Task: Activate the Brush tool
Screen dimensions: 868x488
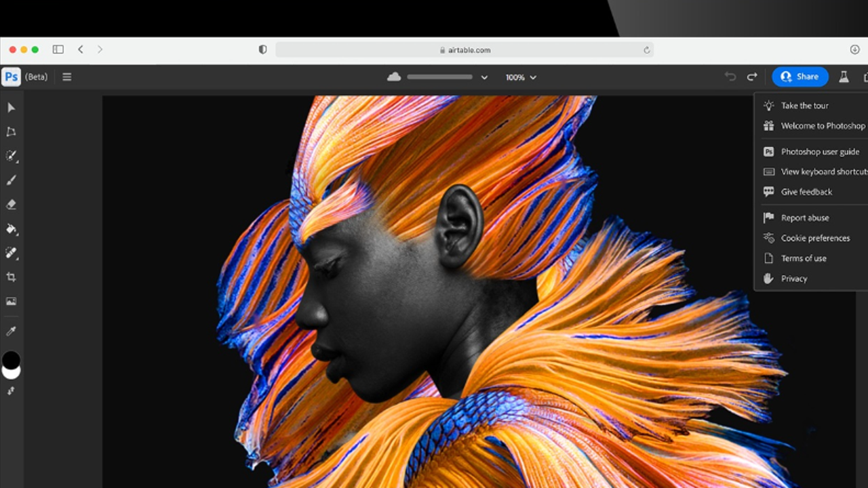Action: [11, 180]
